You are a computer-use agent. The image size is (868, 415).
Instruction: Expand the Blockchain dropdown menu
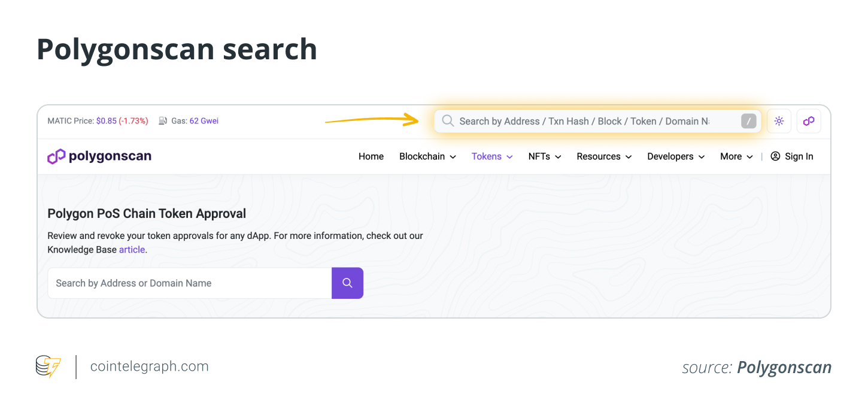(x=427, y=156)
